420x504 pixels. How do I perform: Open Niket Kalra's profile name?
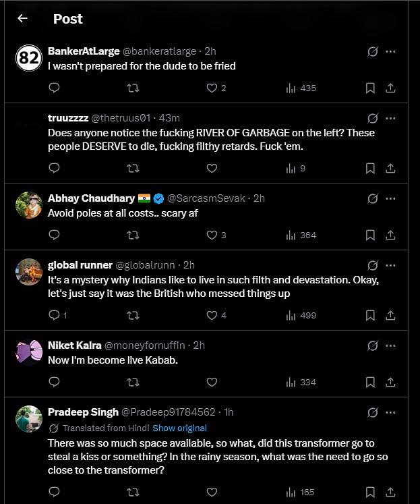[75, 345]
